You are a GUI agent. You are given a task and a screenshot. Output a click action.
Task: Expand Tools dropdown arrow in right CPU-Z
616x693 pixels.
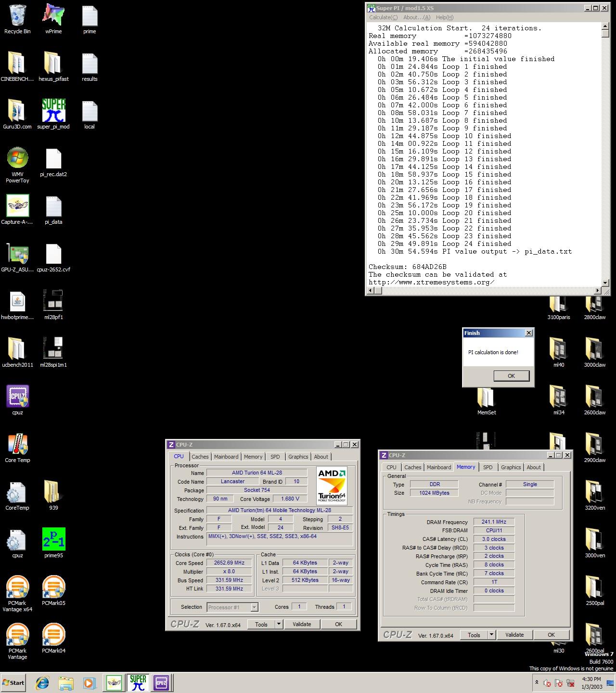click(x=491, y=635)
